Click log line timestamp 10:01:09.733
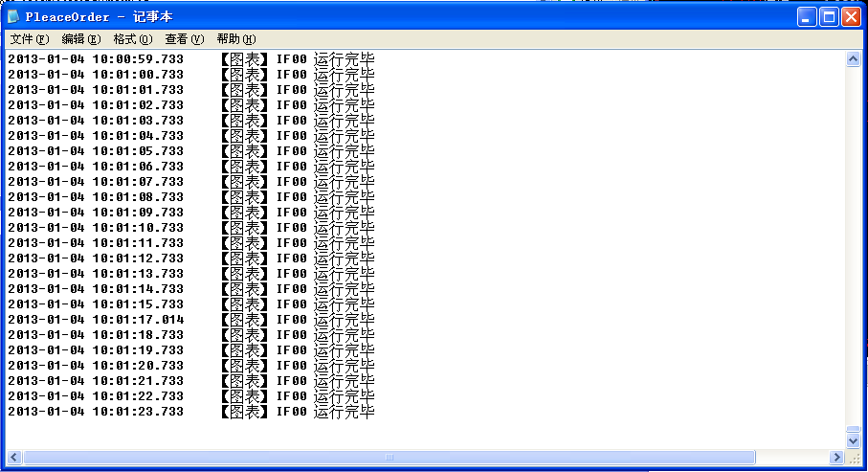The width and height of the screenshot is (868, 472). (x=137, y=213)
